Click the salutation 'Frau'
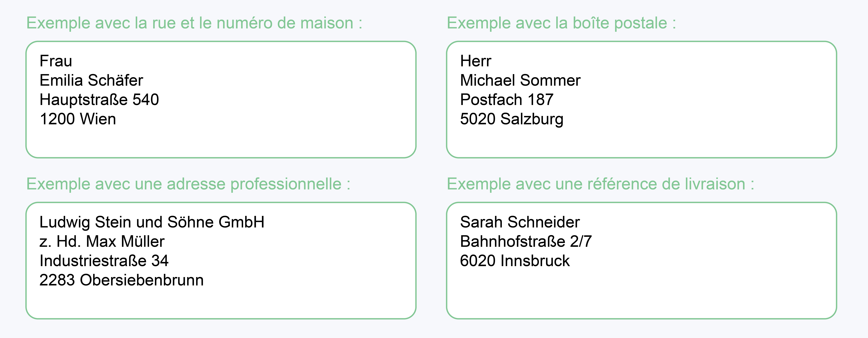868x338 pixels. pyautogui.click(x=56, y=61)
